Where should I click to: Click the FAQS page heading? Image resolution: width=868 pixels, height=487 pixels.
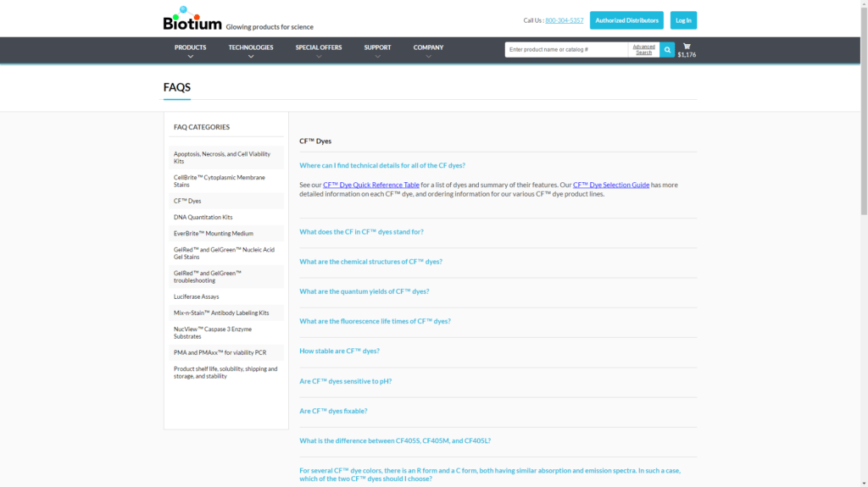coord(177,87)
